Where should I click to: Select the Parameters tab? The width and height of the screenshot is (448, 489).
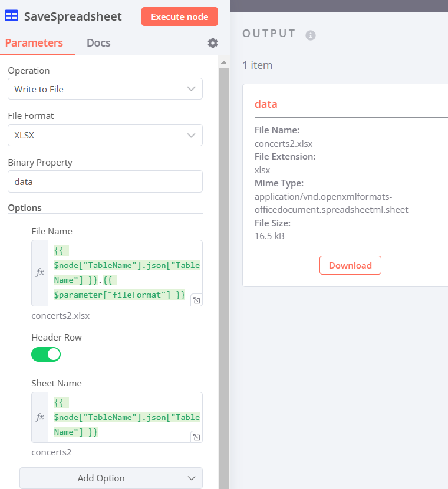[34, 42]
